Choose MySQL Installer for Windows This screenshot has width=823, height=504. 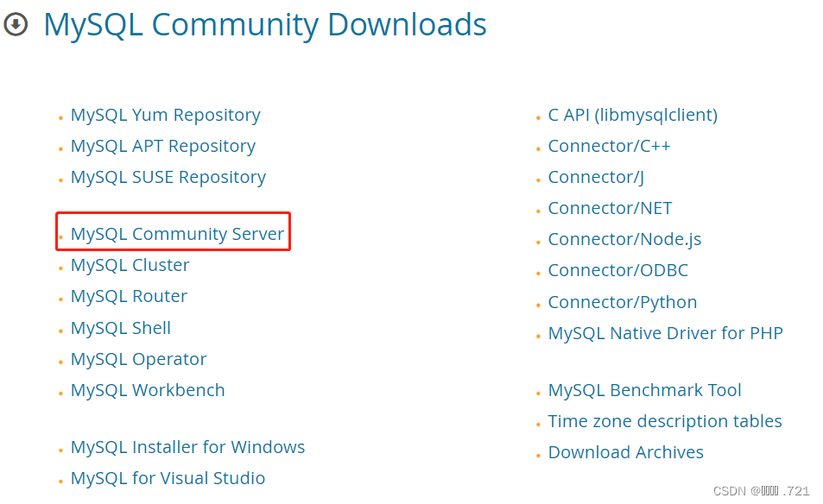click(x=188, y=447)
